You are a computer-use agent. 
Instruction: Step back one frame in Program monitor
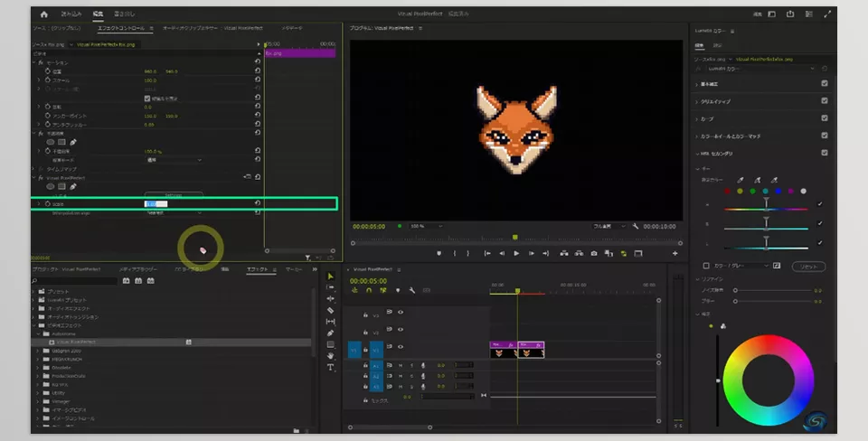coord(502,253)
